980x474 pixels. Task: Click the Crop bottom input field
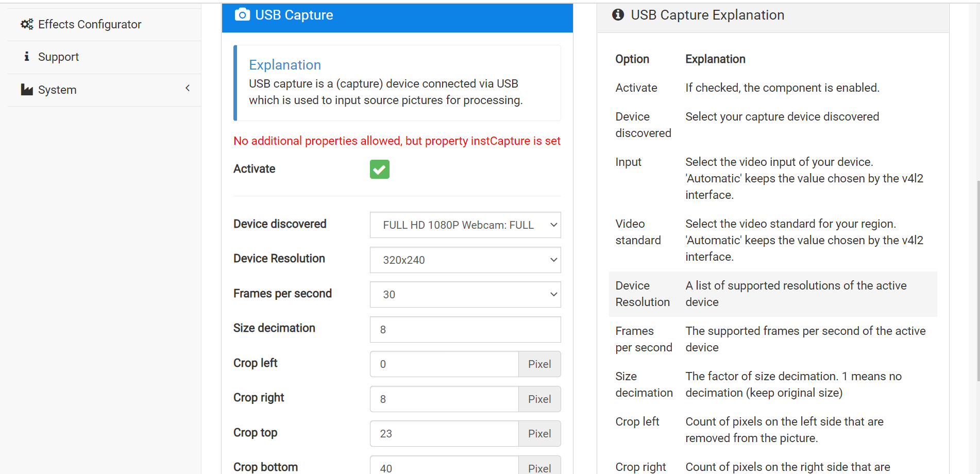click(444, 466)
